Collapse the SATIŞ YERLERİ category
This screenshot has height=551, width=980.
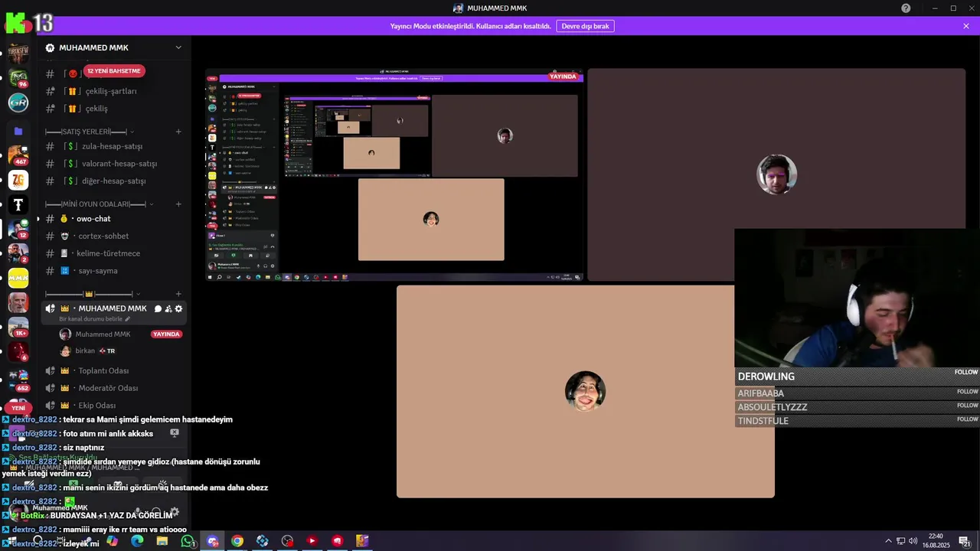tap(90, 132)
